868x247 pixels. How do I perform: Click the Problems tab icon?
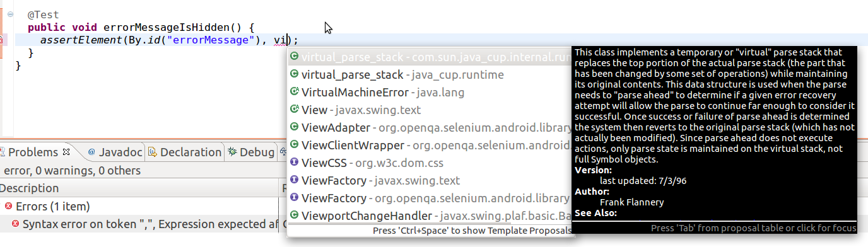coord(2,152)
